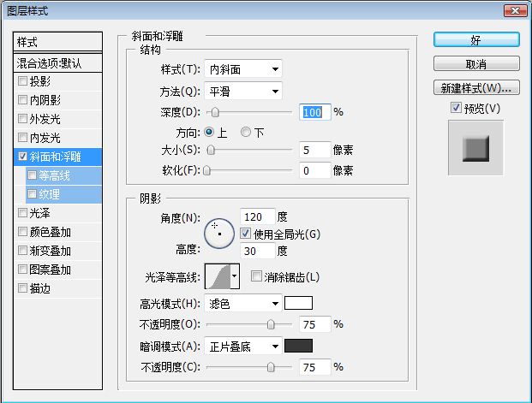Open the white highlight color swatch
The image size is (532, 403).
coord(298,303)
